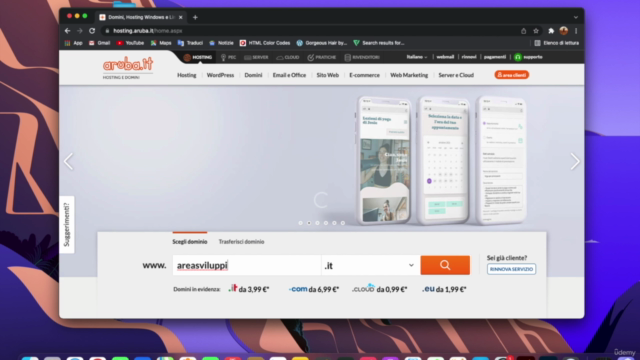Click the browser forward arrow
This screenshot has height=360, width=640.
(x=80, y=31)
